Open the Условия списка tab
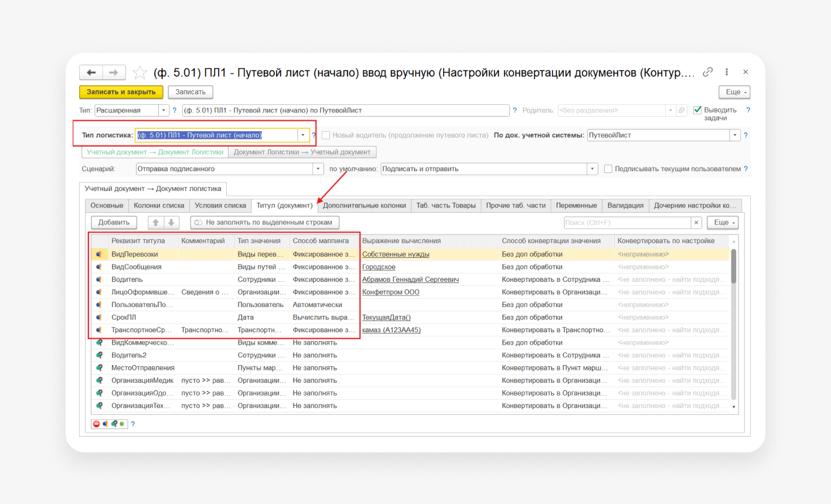Screen dimensions: 831x504 220,206
